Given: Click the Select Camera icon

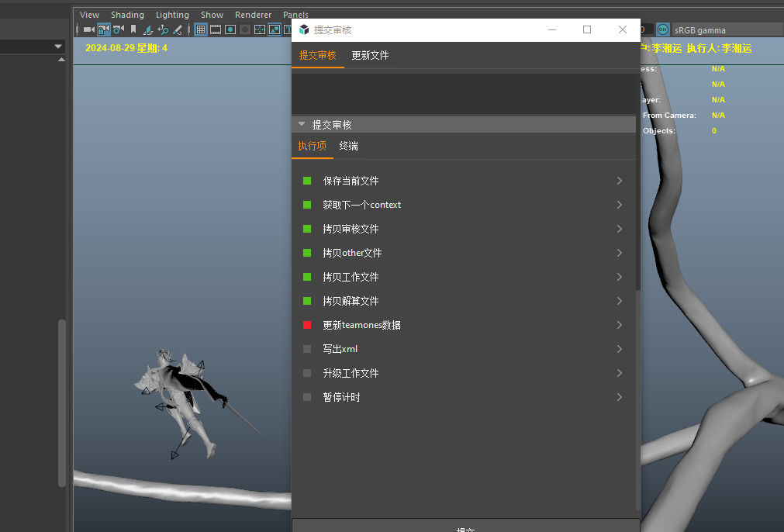Looking at the screenshot, I should pyautogui.click(x=88, y=29).
